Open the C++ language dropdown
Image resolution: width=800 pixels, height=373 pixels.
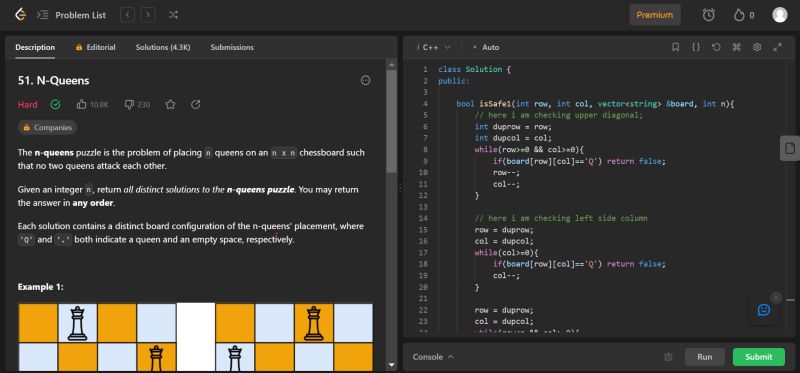[434, 47]
